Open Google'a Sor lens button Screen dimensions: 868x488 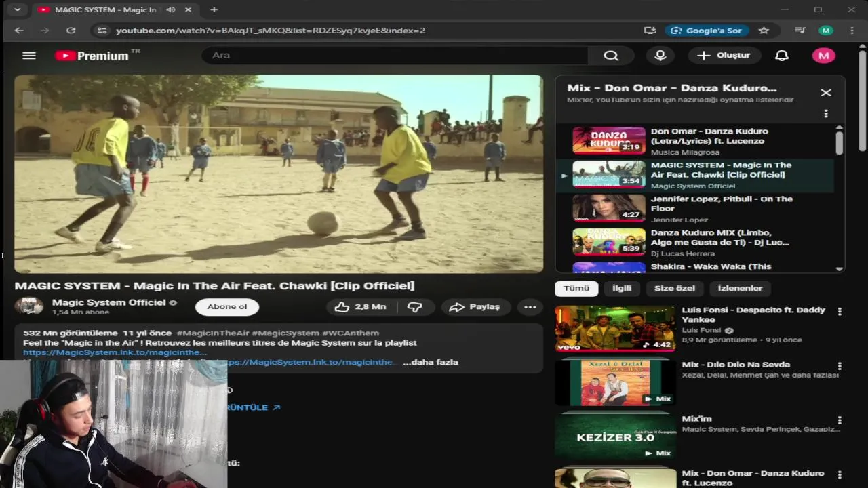point(707,30)
